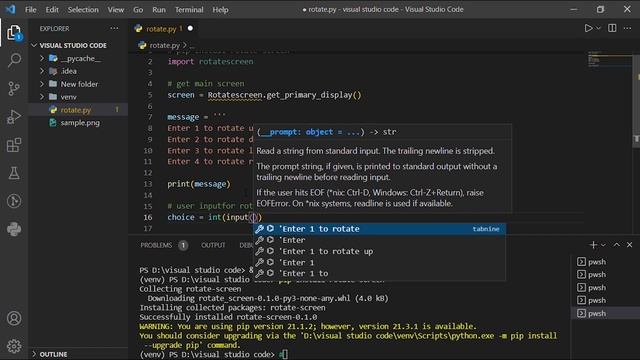Click the Visual Studio Code logo icon

tap(11, 9)
